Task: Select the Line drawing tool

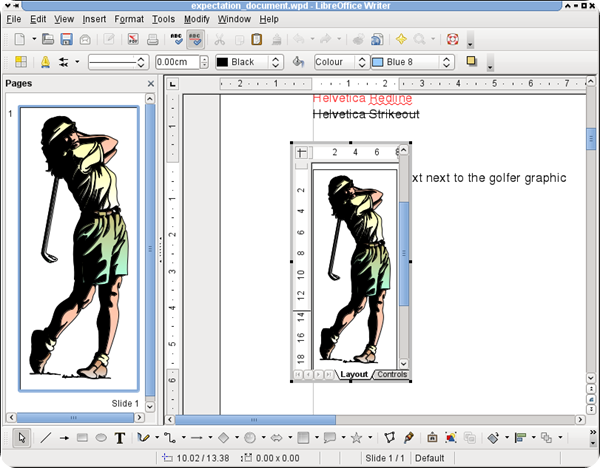Action: (46, 438)
